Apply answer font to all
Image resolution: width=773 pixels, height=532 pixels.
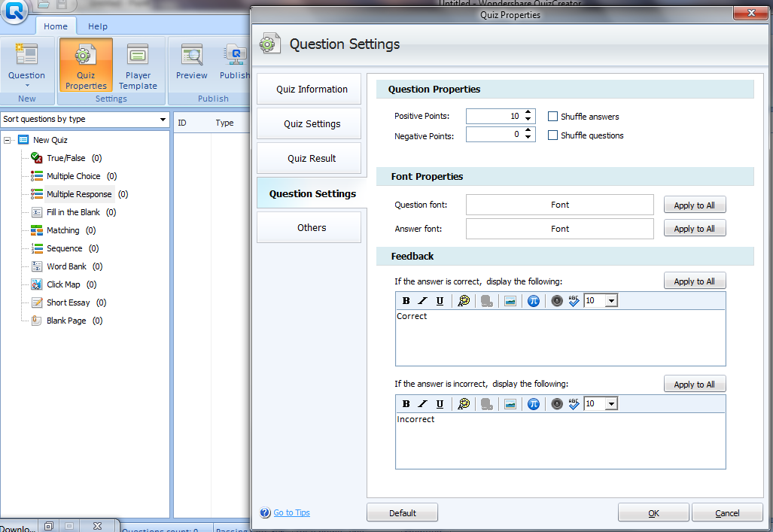(695, 228)
